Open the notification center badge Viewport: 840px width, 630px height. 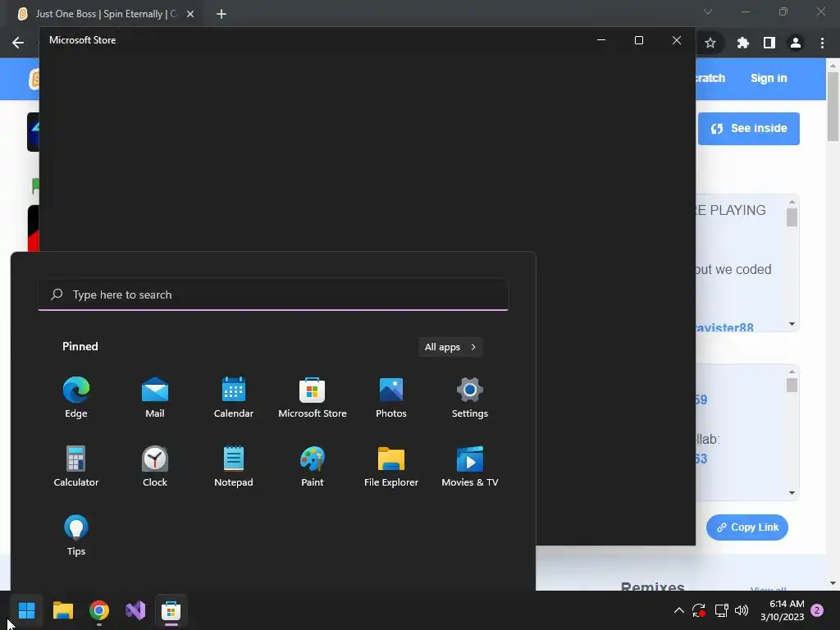(817, 610)
